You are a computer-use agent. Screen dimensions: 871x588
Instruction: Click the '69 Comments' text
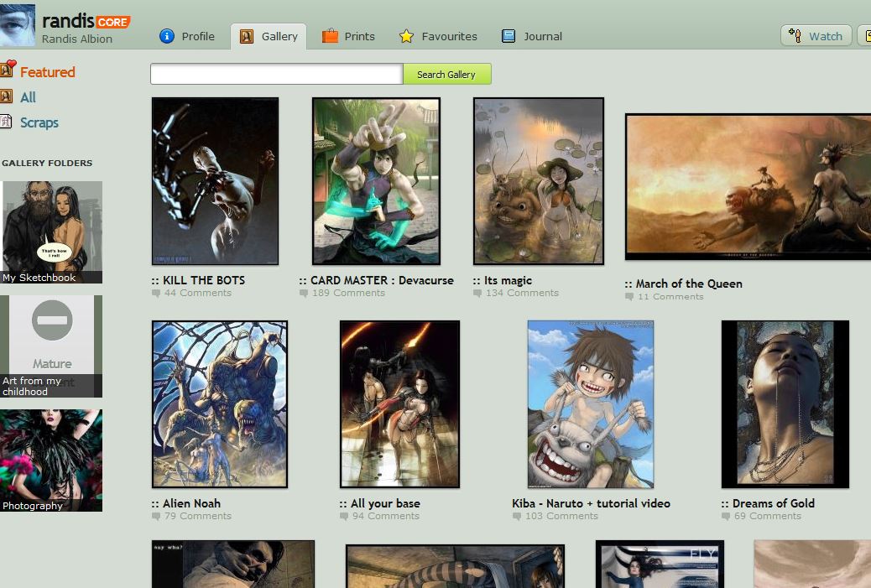768,517
